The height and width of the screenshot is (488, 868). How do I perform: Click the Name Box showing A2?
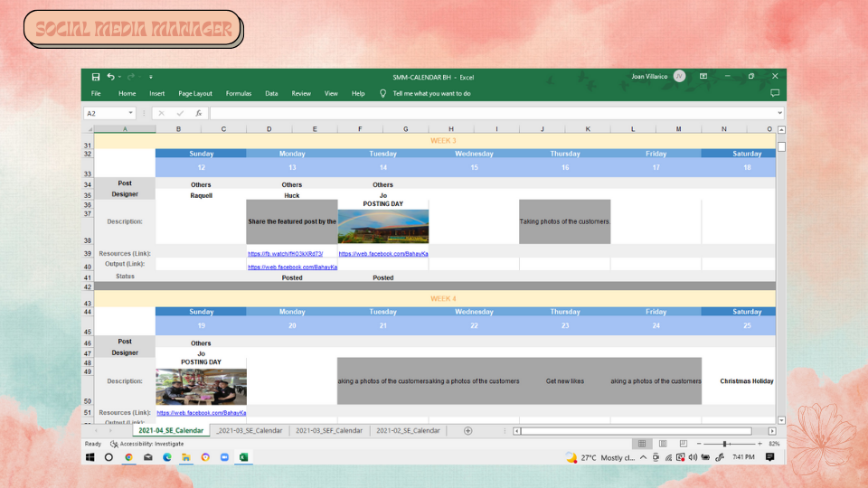[105, 113]
